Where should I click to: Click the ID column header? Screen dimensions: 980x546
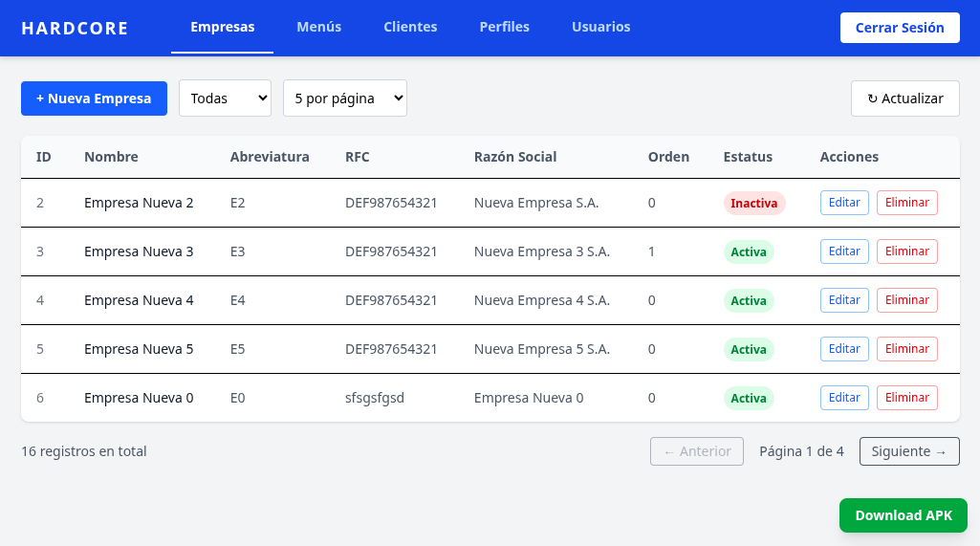(43, 157)
